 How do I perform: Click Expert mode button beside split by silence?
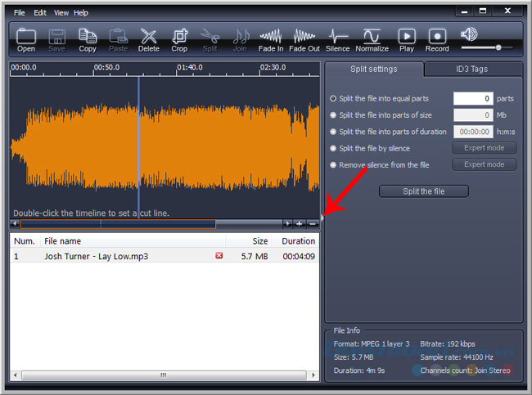point(484,148)
